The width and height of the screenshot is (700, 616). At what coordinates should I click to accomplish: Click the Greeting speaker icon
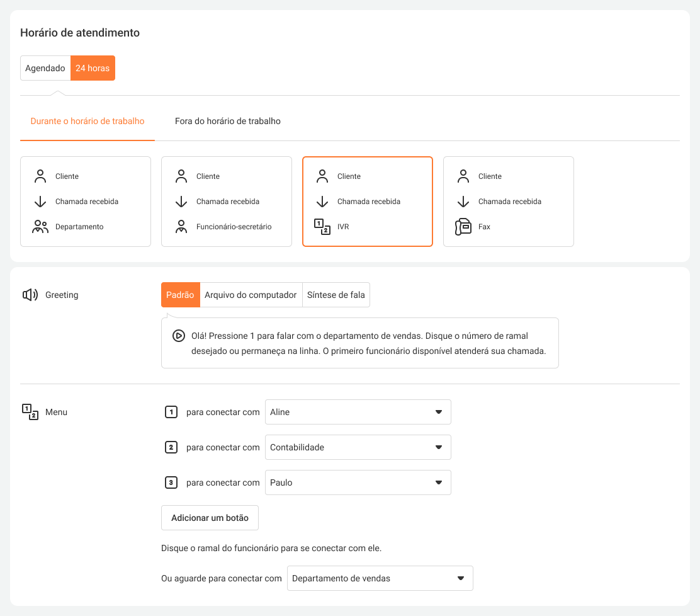point(30,295)
